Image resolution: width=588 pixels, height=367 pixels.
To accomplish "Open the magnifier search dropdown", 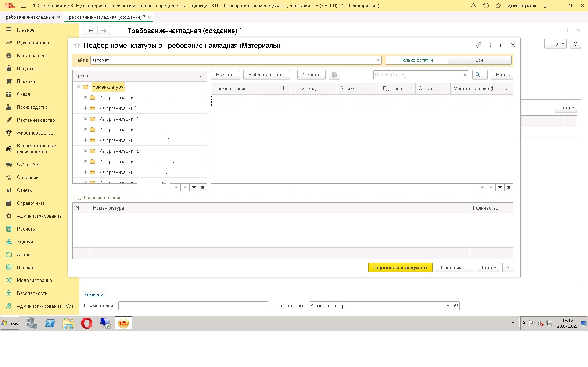I will tap(480, 75).
